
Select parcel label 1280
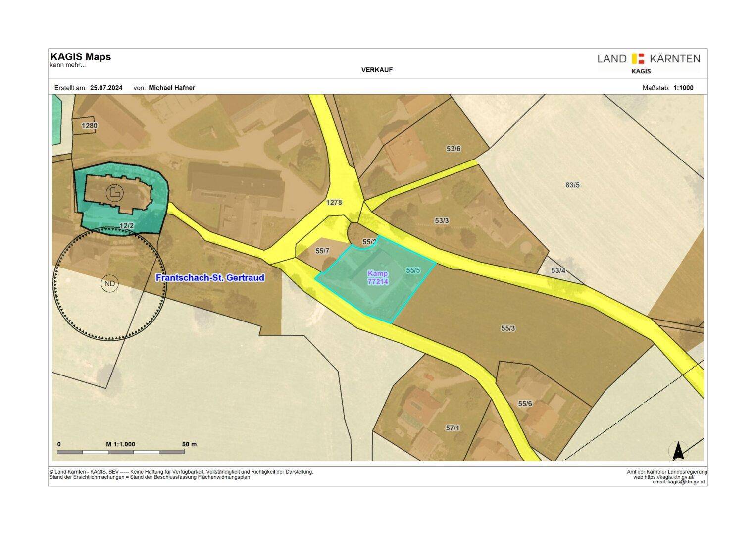pos(90,126)
